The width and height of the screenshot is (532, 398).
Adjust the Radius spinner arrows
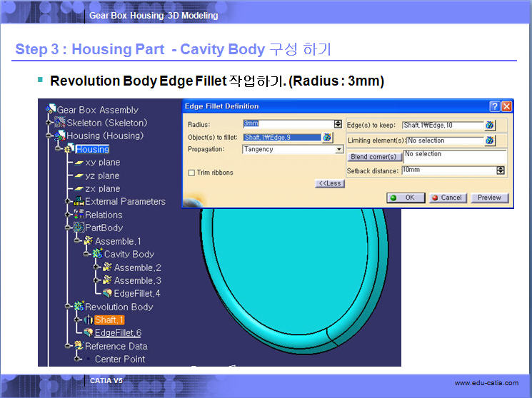coord(338,124)
